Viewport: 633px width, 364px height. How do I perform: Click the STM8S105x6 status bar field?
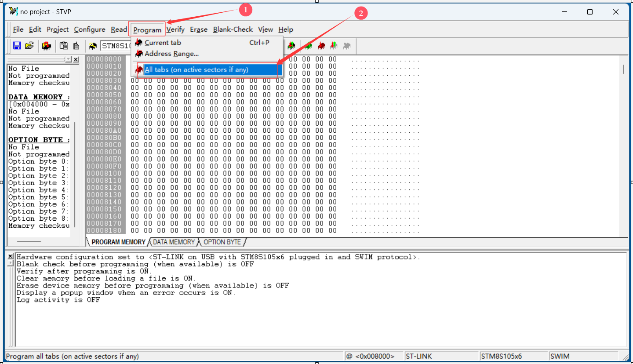(x=513, y=357)
